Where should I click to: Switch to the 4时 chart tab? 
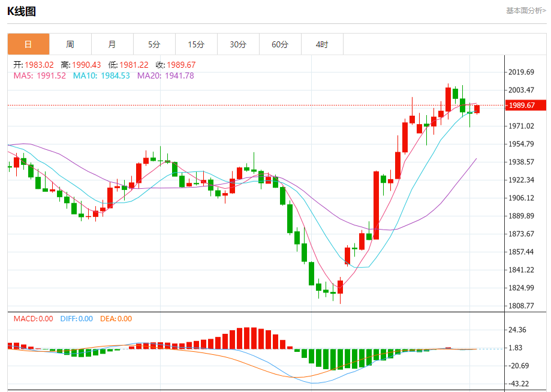(x=322, y=44)
